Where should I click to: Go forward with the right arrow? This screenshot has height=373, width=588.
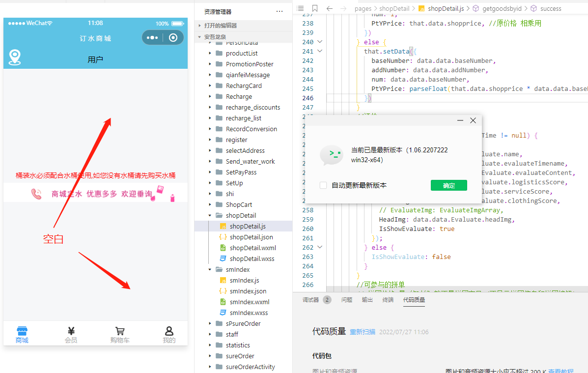(x=343, y=8)
